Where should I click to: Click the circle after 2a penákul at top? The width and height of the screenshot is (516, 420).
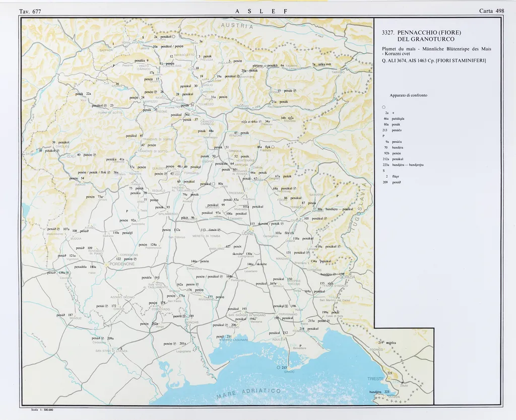(173, 37)
